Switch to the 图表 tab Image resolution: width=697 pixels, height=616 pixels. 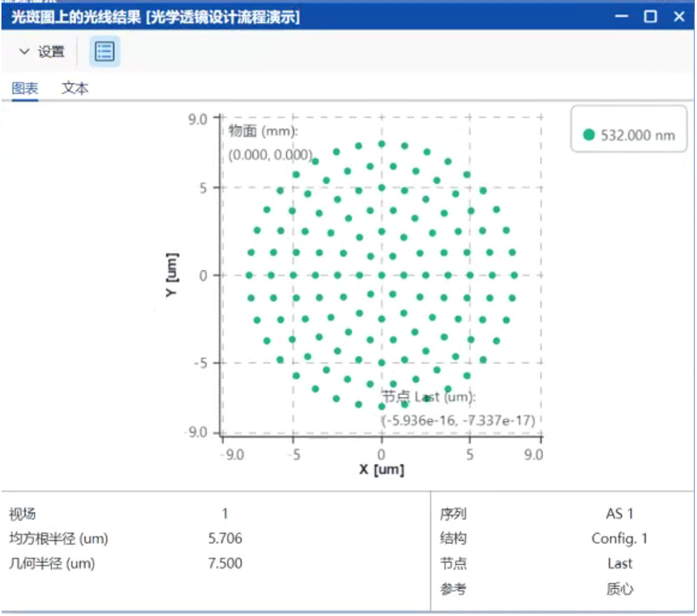[x=25, y=88]
